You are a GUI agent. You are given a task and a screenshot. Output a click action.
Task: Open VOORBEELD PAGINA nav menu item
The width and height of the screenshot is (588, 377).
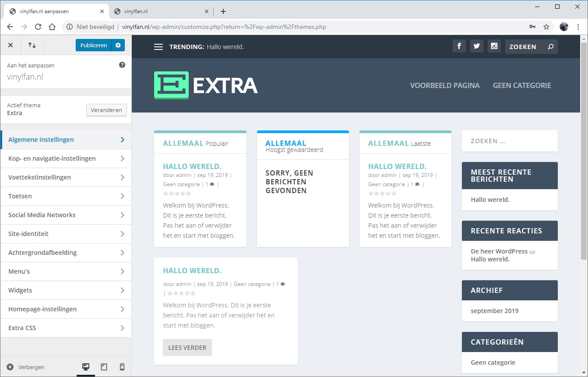pyautogui.click(x=445, y=85)
